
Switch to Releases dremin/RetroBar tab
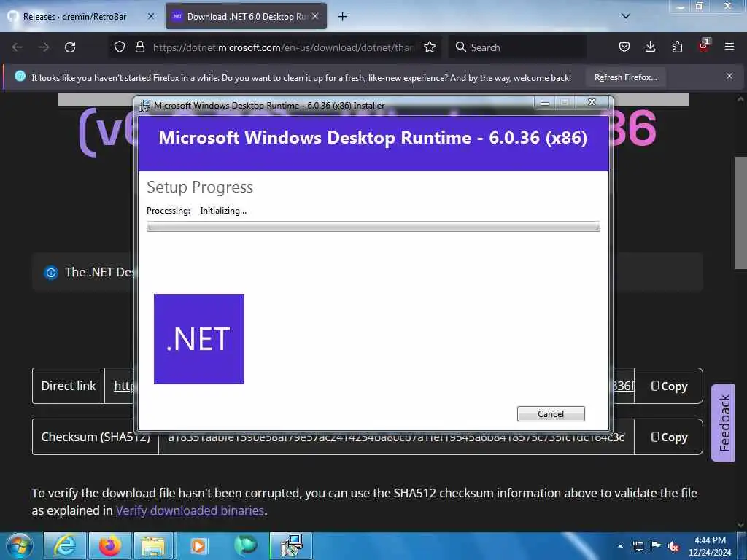75,17
